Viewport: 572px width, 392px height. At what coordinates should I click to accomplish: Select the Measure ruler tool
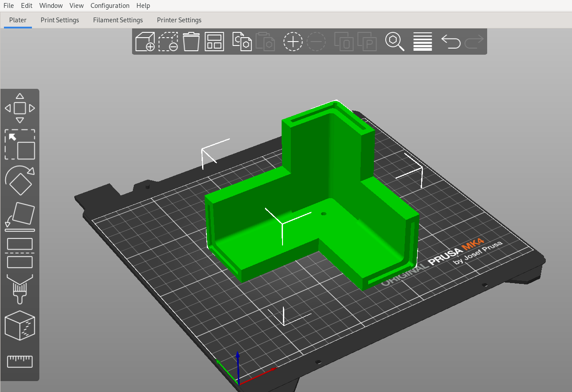[20, 362]
